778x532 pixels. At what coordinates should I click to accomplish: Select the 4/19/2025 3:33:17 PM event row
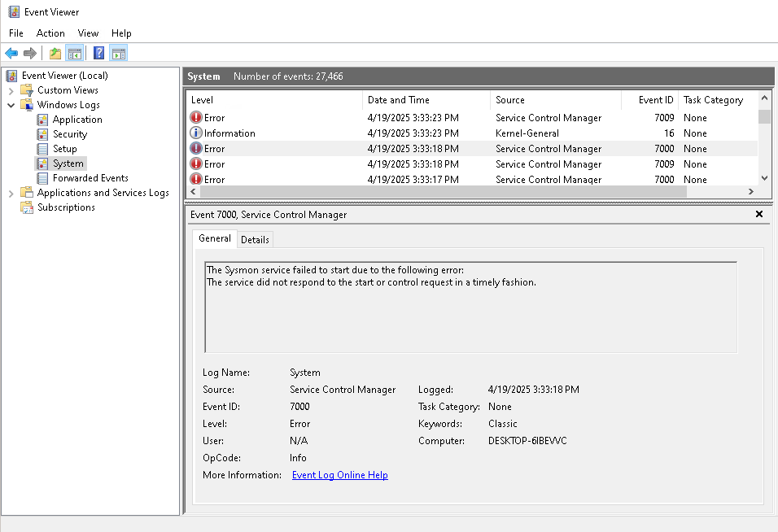(x=473, y=179)
